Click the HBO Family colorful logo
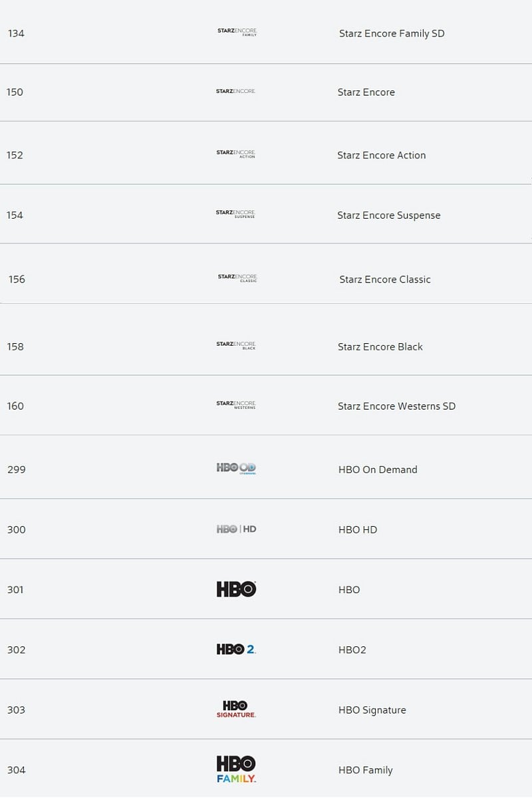Image resolution: width=532 pixels, height=798 pixels. [x=236, y=769]
